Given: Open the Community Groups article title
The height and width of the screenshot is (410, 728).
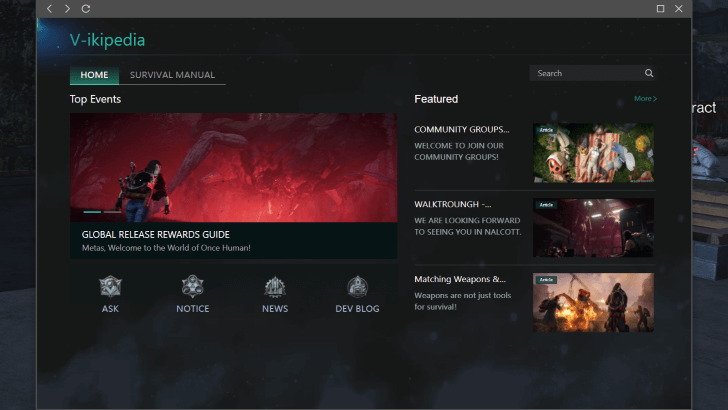Looking at the screenshot, I should 462,129.
